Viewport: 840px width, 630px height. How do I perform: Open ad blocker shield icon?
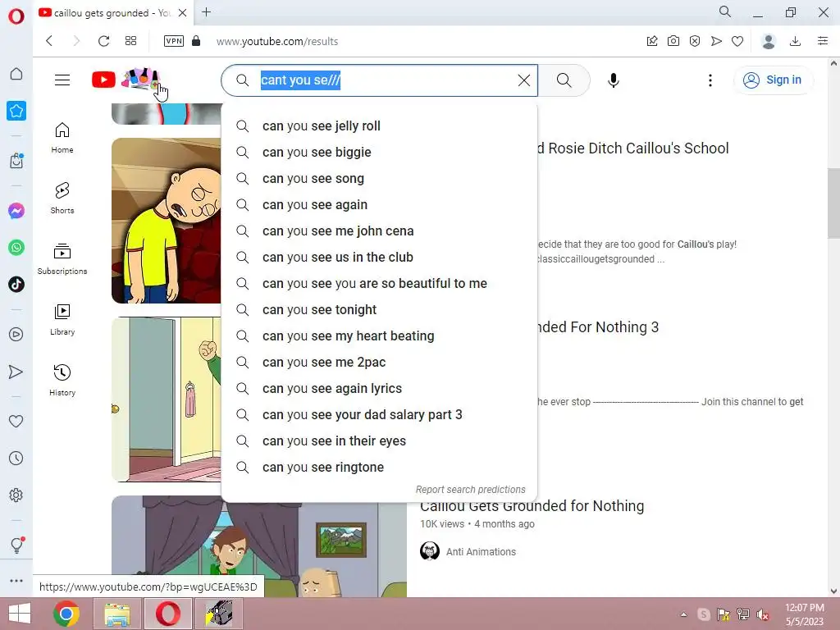pyautogui.click(x=695, y=41)
